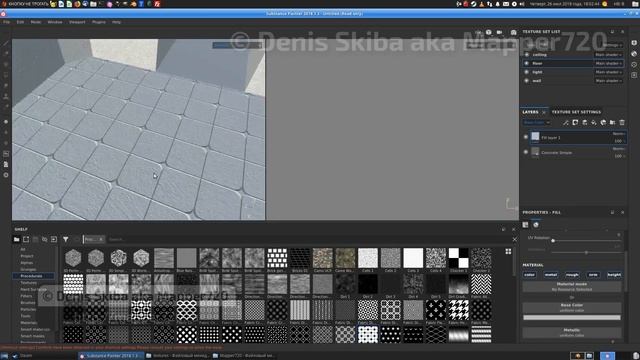Hide the Fill layer 1 layer
Viewport: 640px width, 360px height.
click(x=526, y=137)
